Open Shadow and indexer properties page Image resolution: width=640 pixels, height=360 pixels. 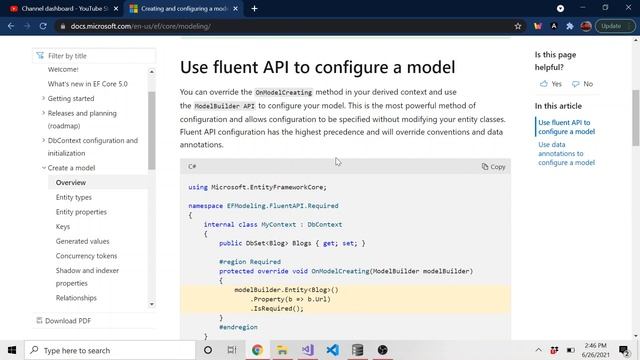click(87, 277)
